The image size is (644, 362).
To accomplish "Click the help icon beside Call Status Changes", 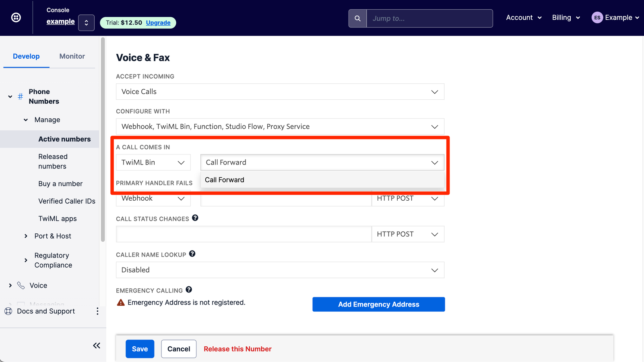I will 195,218.
